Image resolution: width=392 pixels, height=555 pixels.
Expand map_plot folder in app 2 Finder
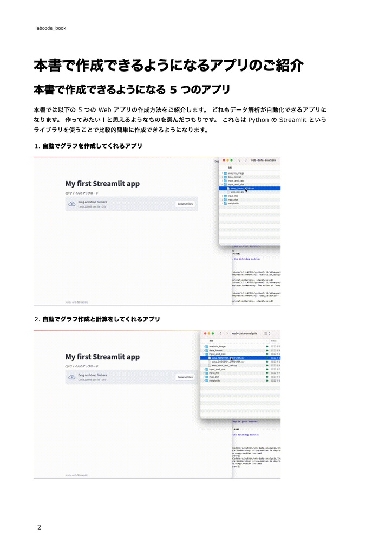204,377
